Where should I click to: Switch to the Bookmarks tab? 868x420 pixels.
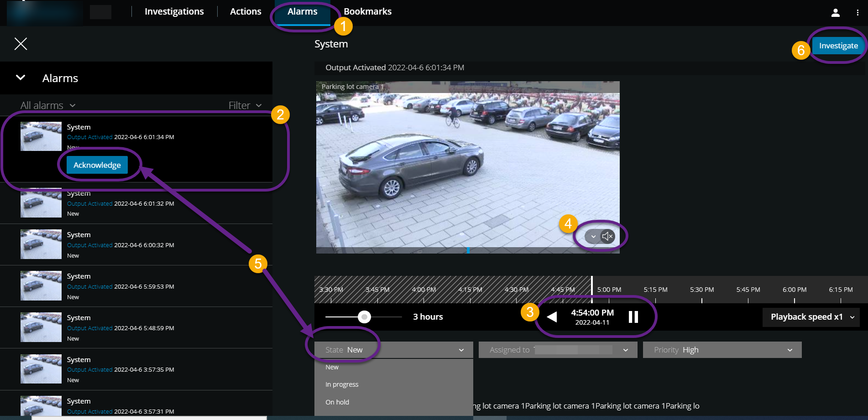pos(367,11)
